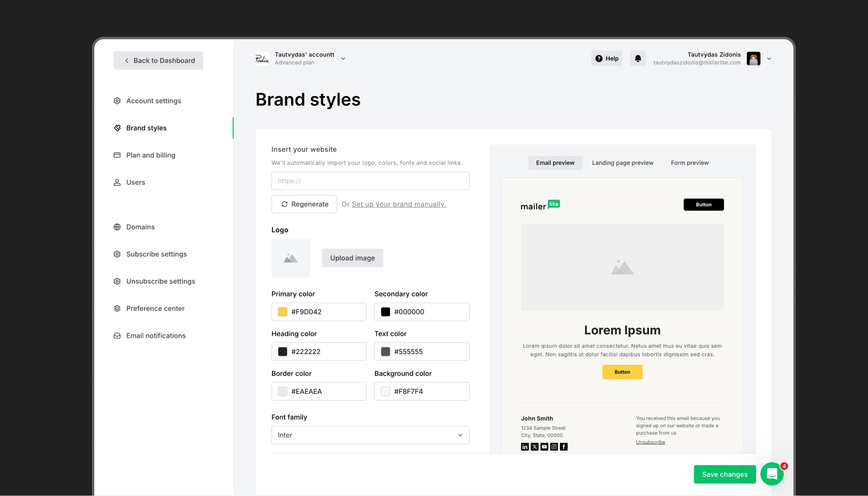Click the X social icon in footer
This screenshot has height=496, width=868.
(x=535, y=447)
